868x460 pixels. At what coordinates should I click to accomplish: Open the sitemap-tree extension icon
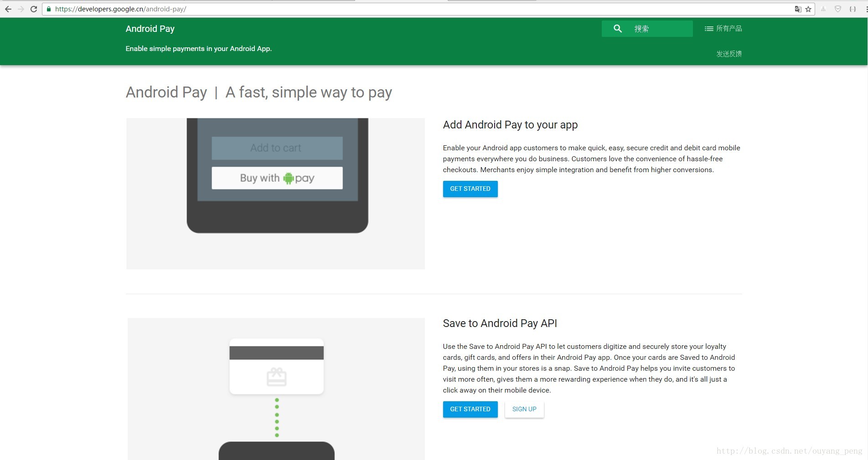[x=823, y=9]
